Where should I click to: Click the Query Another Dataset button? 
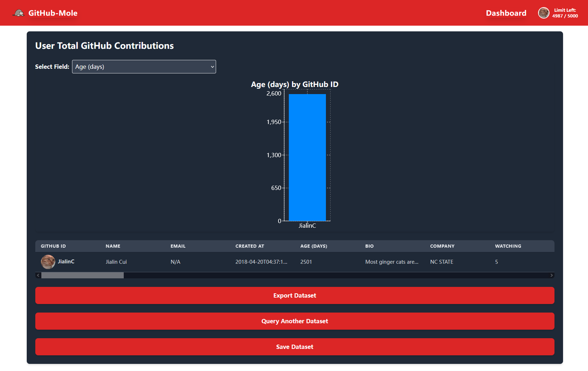(x=295, y=321)
